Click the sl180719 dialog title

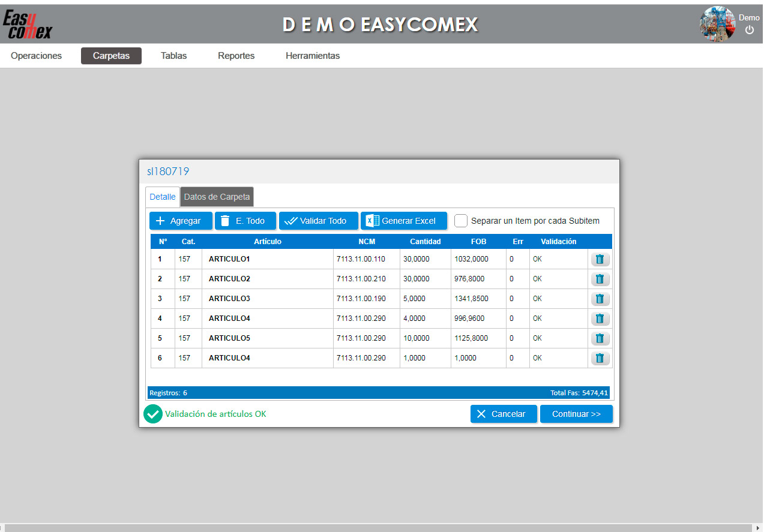click(168, 172)
